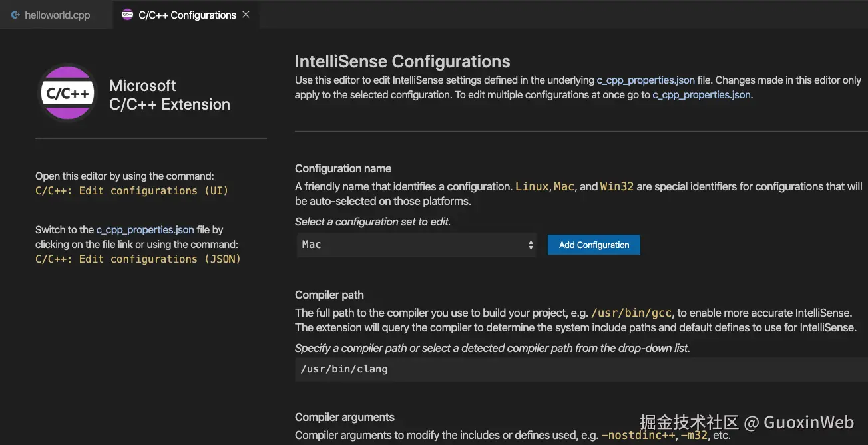
Task: Click the c_cpp_properties.json link ending the description
Action: tap(702, 94)
